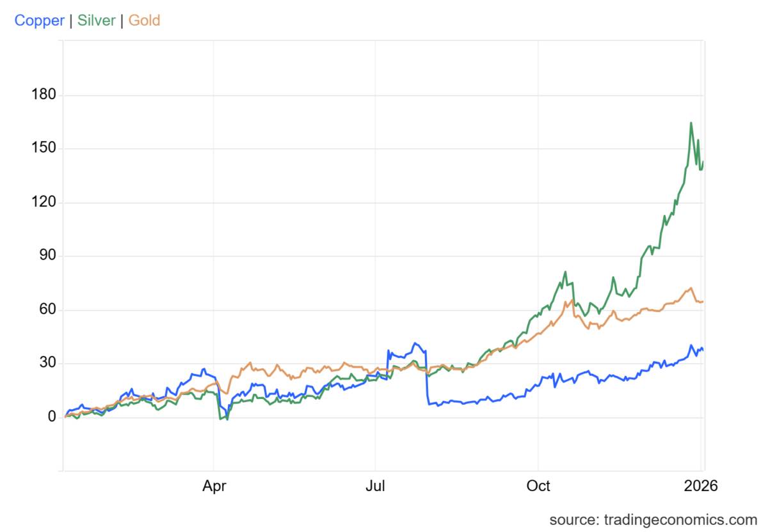The image size is (768, 532).
Task: Click the tradingeconomics.com source text
Action: click(653, 519)
